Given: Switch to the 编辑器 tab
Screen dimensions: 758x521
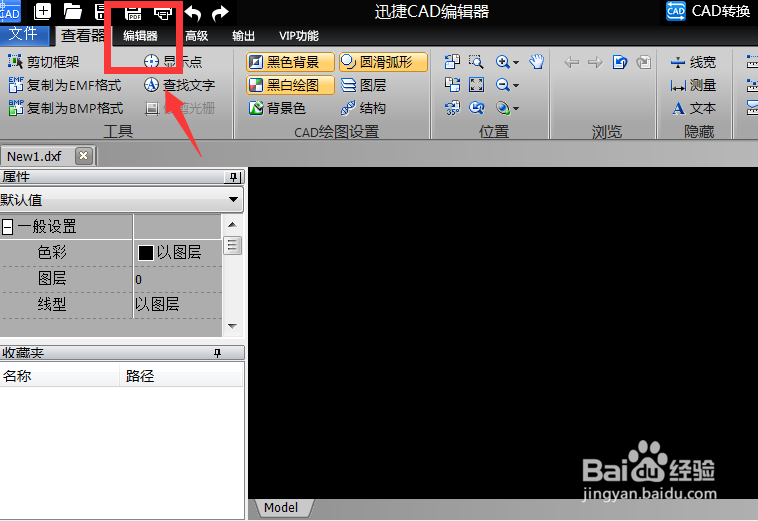Looking at the screenshot, I should [x=140, y=36].
